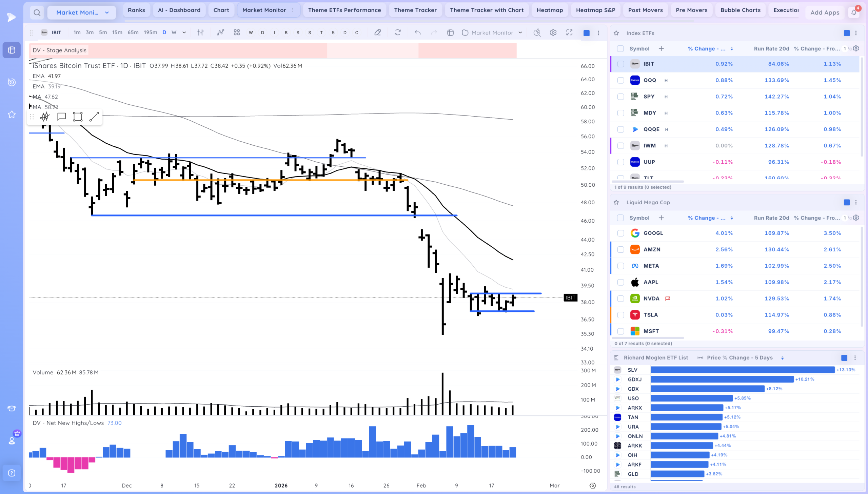Expand the timeframe interval chevron
The image size is (868, 494).
(x=184, y=33)
